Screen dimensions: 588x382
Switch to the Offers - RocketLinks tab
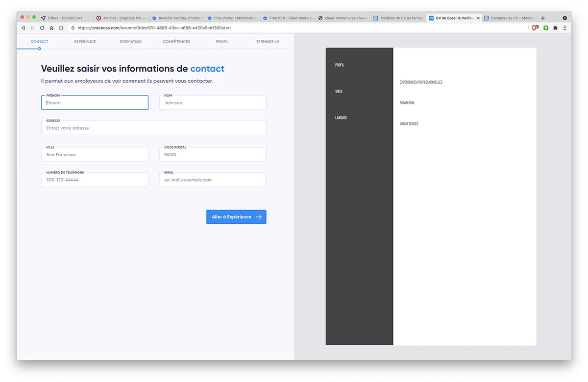65,18
